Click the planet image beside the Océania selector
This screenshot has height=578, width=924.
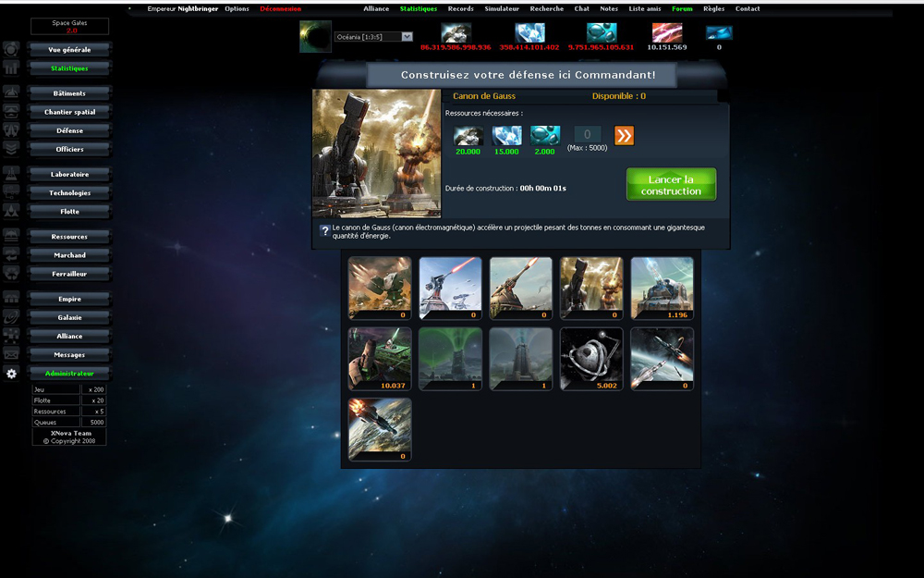coord(315,37)
